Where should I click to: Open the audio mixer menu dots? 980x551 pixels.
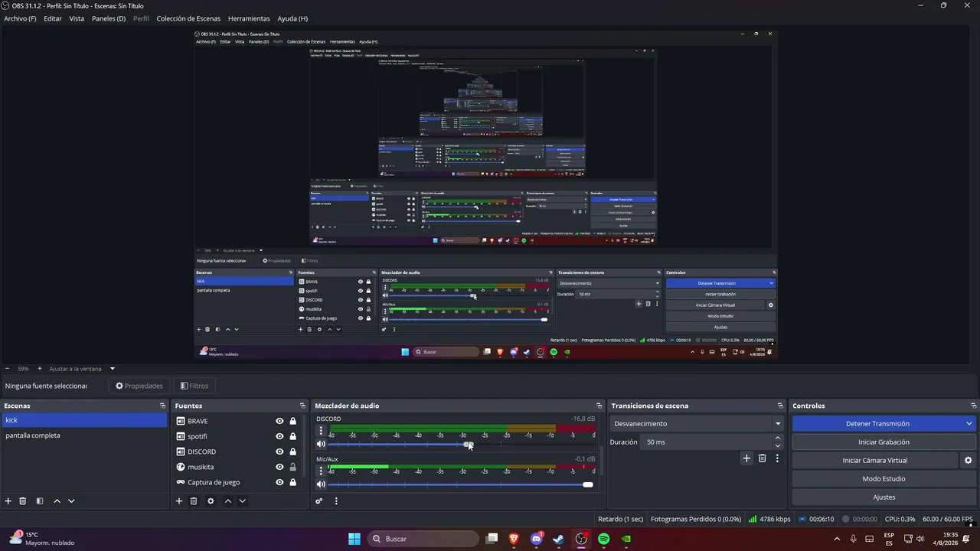tap(336, 501)
